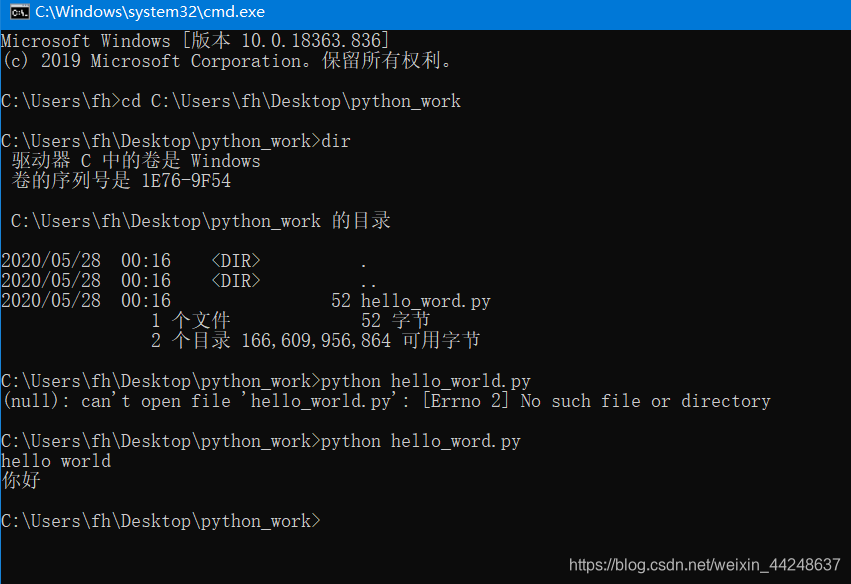Click the second <DIR> marker

(236, 281)
